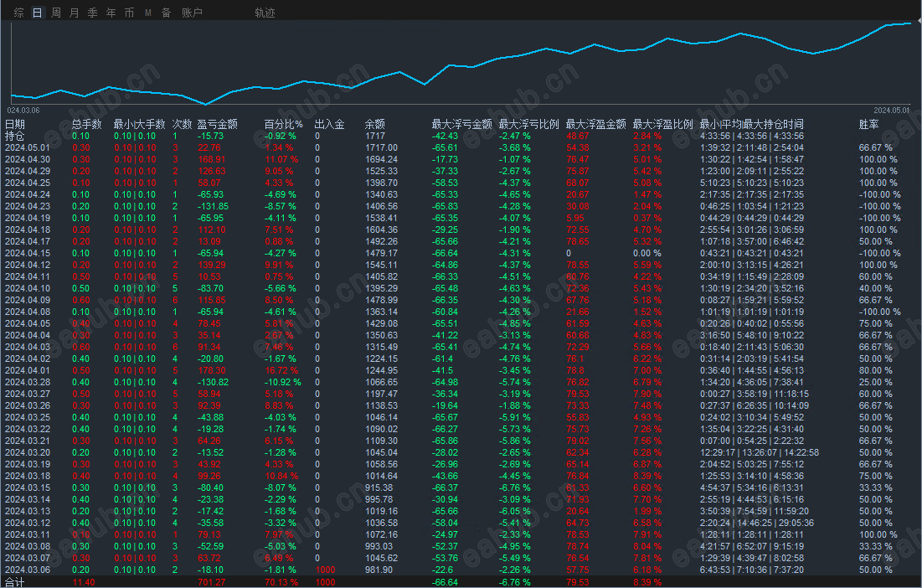Select the 日 daily tab
The width and height of the screenshot is (922, 588).
37,13
